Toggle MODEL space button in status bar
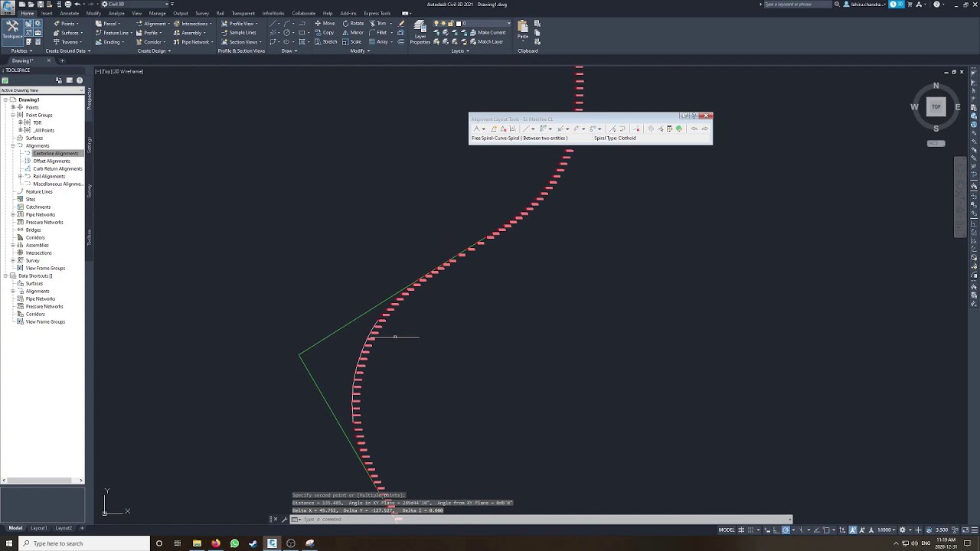 727,530
